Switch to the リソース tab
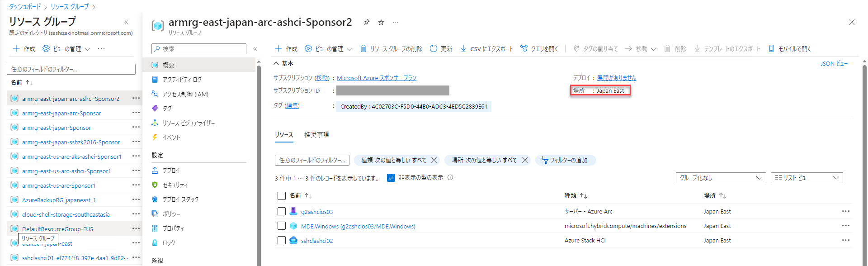The height and width of the screenshot is (266, 868). pyautogui.click(x=284, y=135)
